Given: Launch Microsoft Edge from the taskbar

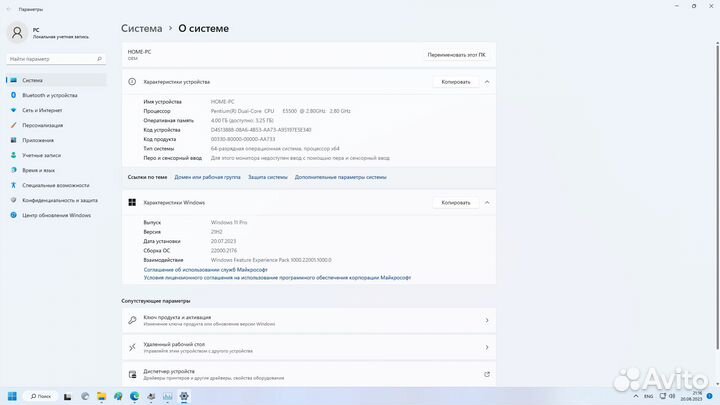Looking at the screenshot, I should click(x=135, y=396).
